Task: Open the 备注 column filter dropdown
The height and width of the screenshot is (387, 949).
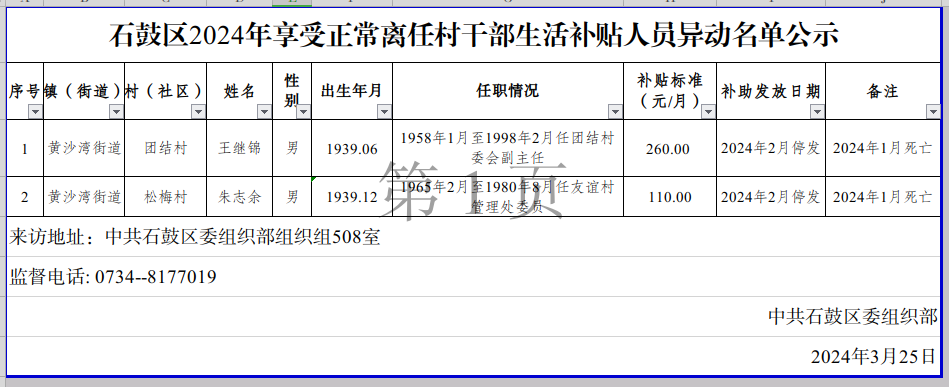Action: click(933, 111)
